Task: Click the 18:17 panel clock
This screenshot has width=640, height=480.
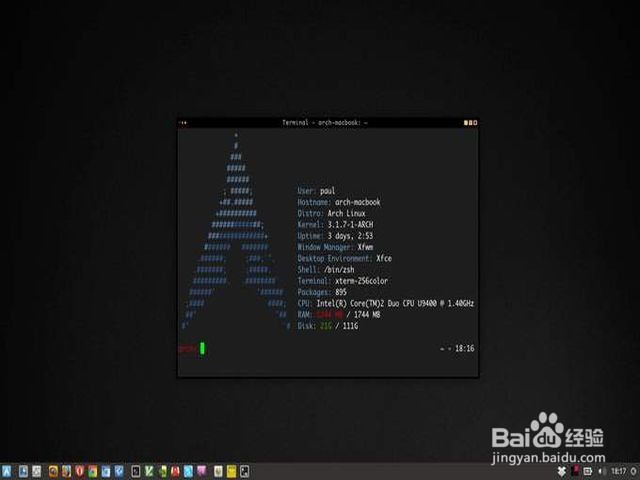Action: tap(619, 471)
